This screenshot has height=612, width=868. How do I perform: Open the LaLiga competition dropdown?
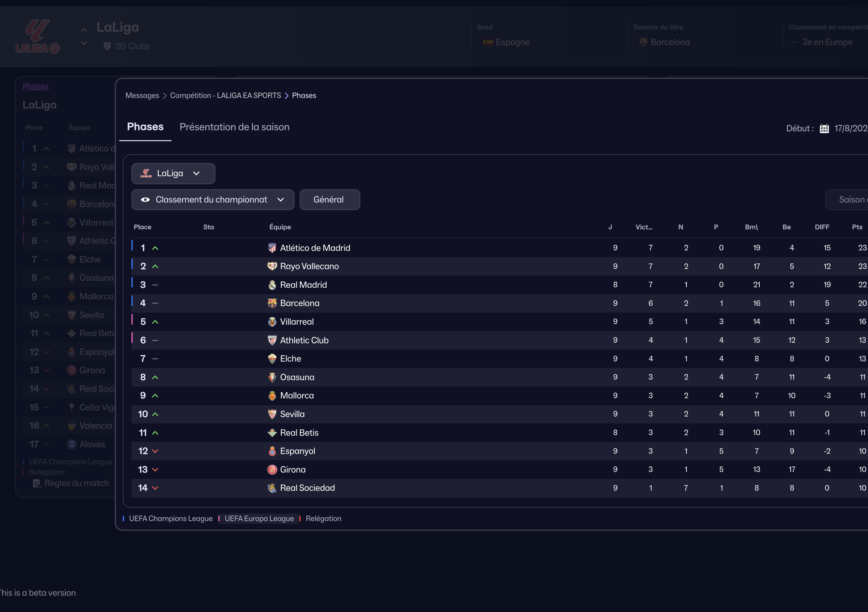[x=173, y=173]
